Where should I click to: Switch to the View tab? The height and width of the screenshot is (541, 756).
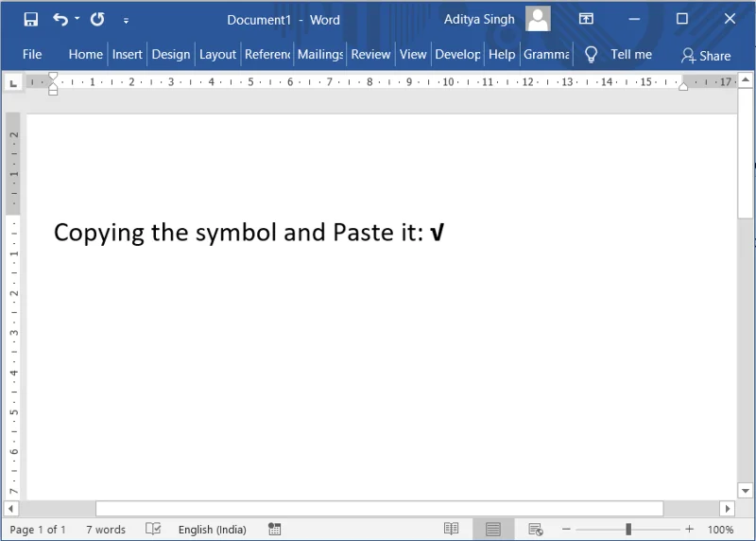click(413, 54)
